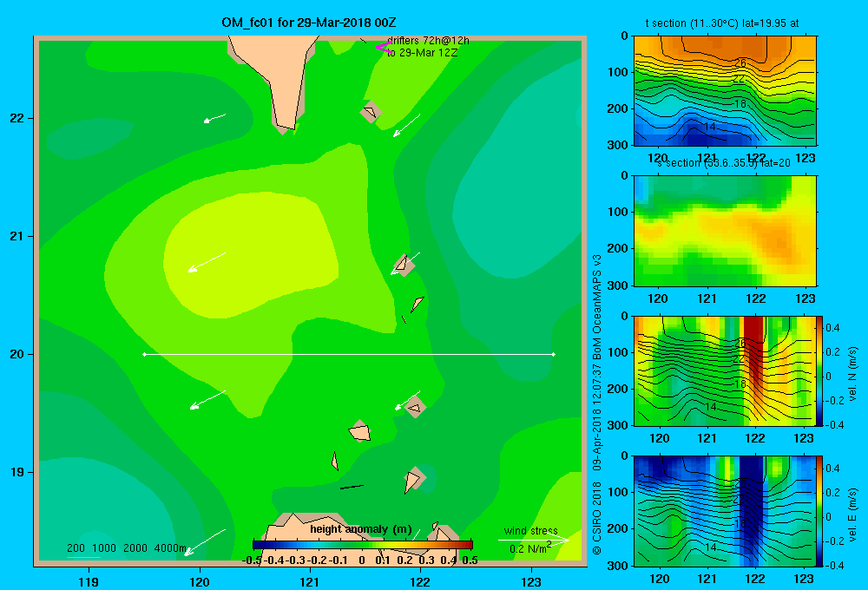Screen dimensions: 868x590
Task: Click latitude tick label 20 on main map
Action: coord(17,354)
